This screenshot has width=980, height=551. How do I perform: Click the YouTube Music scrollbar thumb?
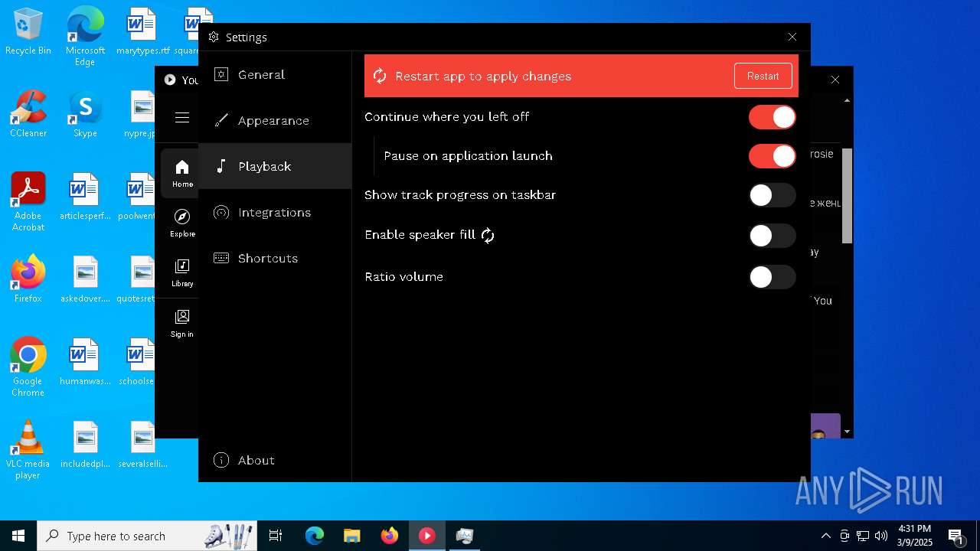point(847,196)
